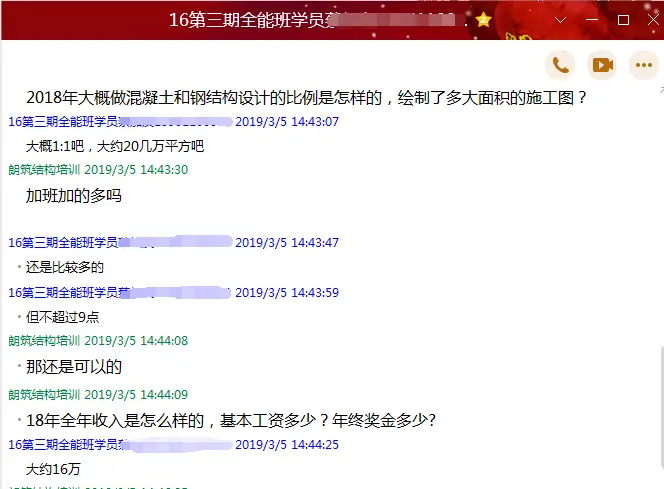Viewport: 664px width, 489px height.
Task: Click the message about 18年全年收入
Action: pyautogui.click(x=231, y=420)
